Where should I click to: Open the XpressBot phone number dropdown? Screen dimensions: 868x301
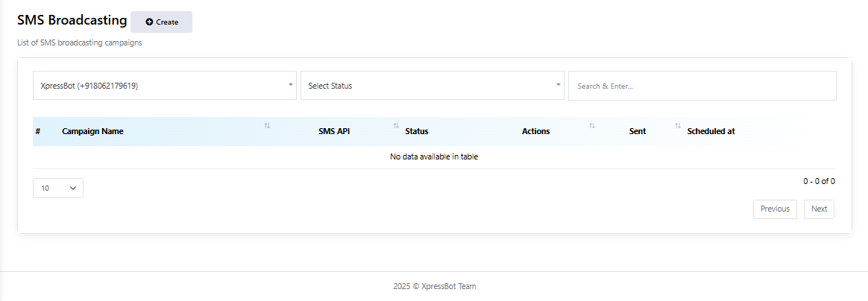(x=164, y=86)
